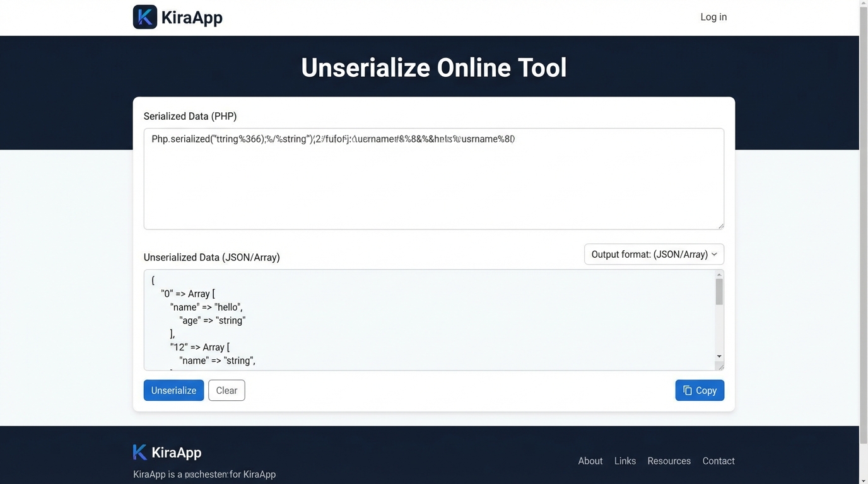868x484 pixels.
Task: Open the Links page in the footer
Action: (625, 461)
